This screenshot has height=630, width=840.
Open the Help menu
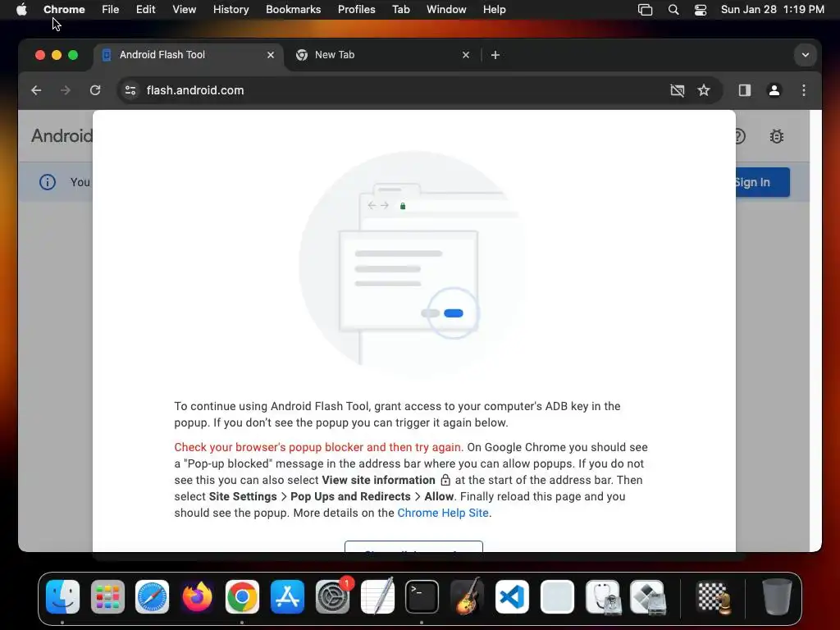click(x=494, y=10)
